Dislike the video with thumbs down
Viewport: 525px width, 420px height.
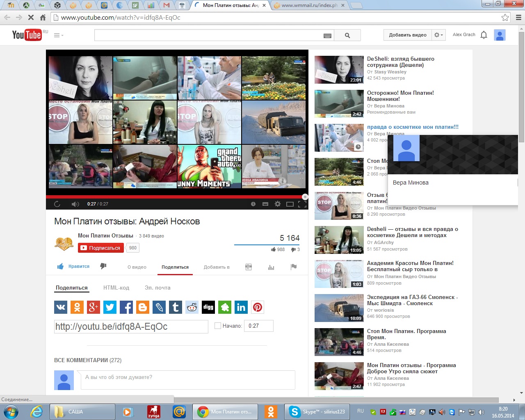(103, 266)
